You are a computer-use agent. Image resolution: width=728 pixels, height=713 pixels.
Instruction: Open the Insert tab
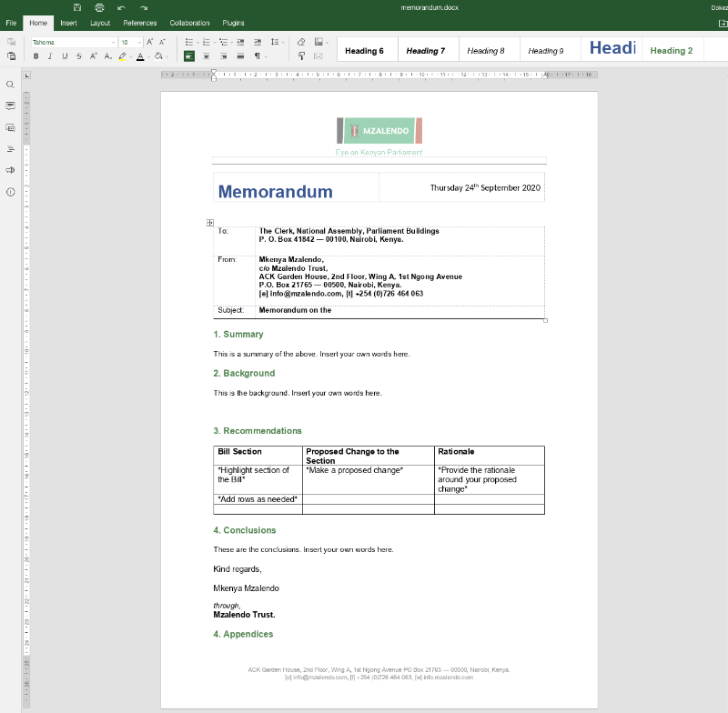(x=68, y=23)
